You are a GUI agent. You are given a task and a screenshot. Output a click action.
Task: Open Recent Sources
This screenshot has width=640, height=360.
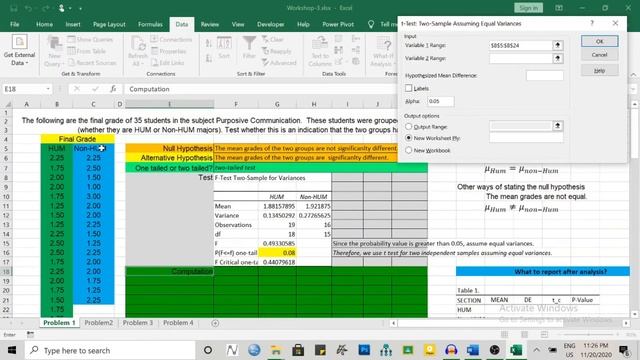point(92,62)
